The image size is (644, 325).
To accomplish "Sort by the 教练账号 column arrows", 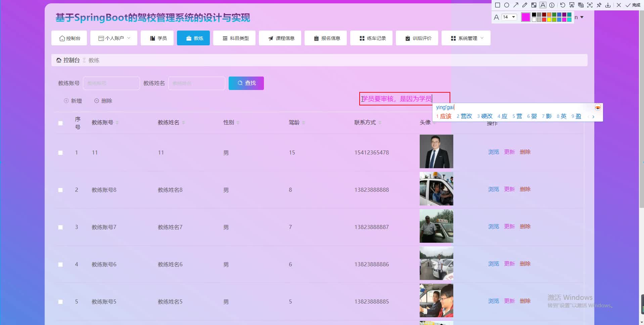I will tap(117, 123).
